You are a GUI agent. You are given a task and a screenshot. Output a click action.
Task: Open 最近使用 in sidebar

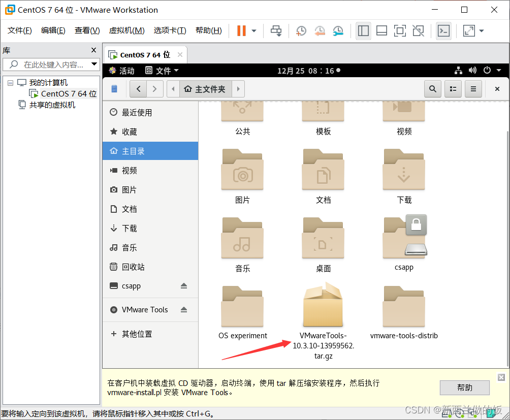pyautogui.click(x=150, y=112)
